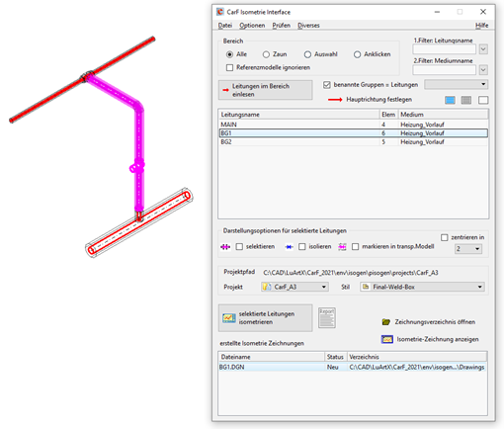The width and height of the screenshot is (504, 429).
Task: Open the Hilfe menu
Action: 481,26
